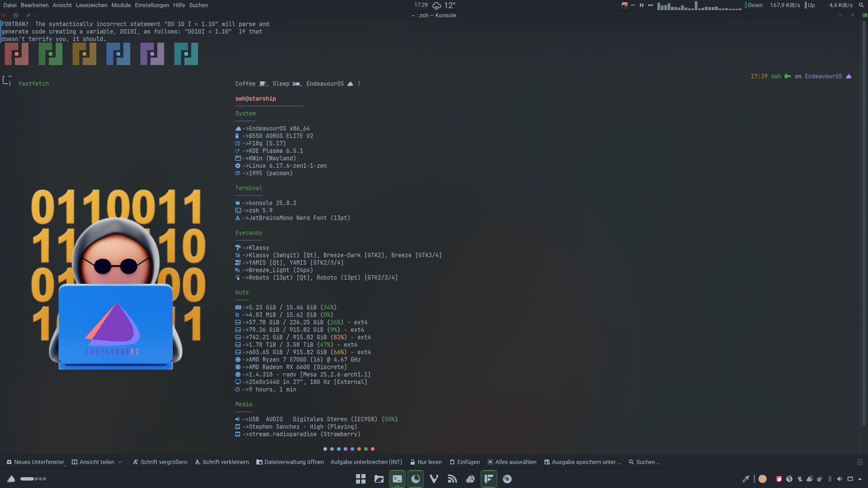Click the application grid launcher icon

click(360, 479)
